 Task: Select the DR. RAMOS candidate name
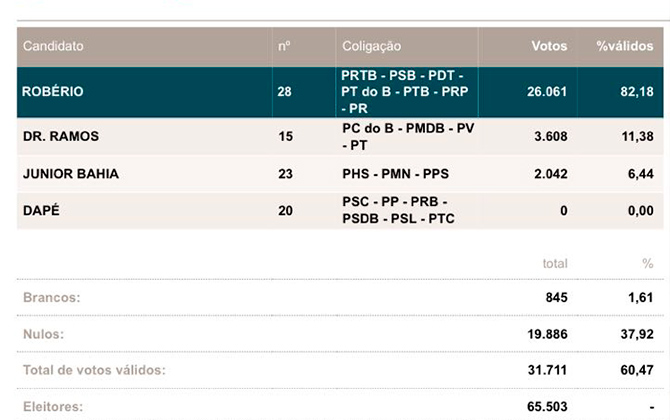pyautogui.click(x=61, y=136)
